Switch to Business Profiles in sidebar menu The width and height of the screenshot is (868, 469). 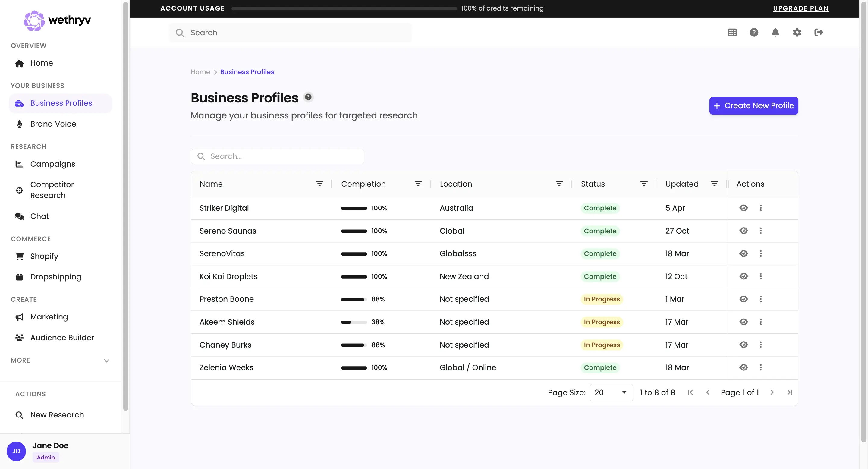click(61, 103)
